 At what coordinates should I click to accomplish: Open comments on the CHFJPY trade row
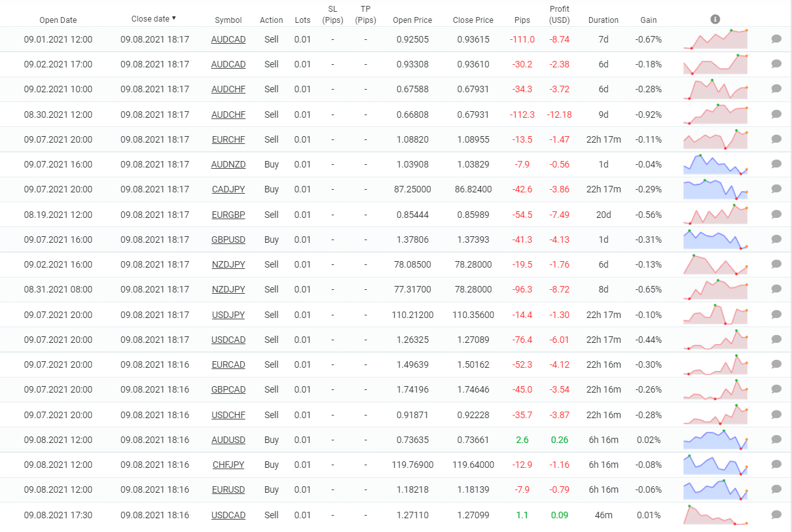(x=776, y=465)
